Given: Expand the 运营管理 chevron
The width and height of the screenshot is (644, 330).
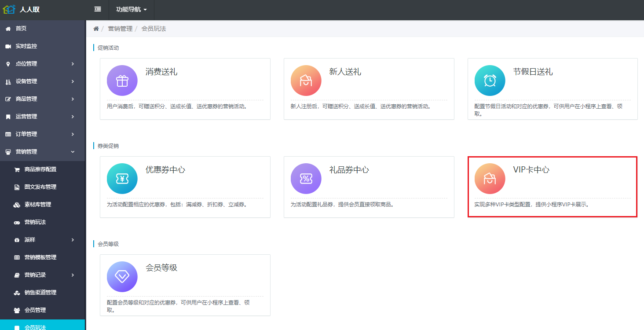Looking at the screenshot, I should point(73,117).
